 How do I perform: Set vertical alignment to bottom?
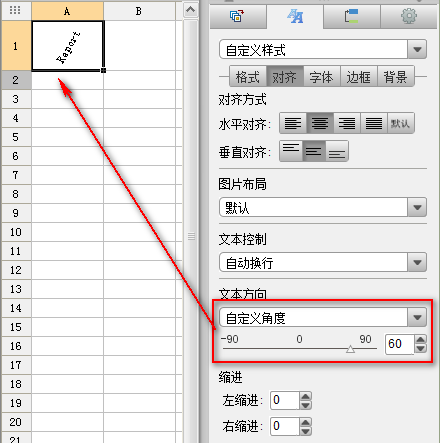point(337,151)
